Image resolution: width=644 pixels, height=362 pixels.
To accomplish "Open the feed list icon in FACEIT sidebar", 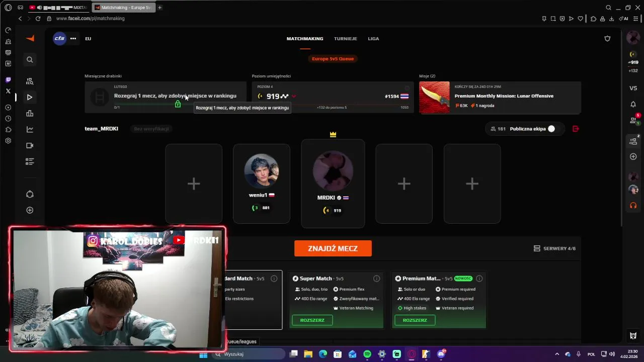I will point(30,162).
